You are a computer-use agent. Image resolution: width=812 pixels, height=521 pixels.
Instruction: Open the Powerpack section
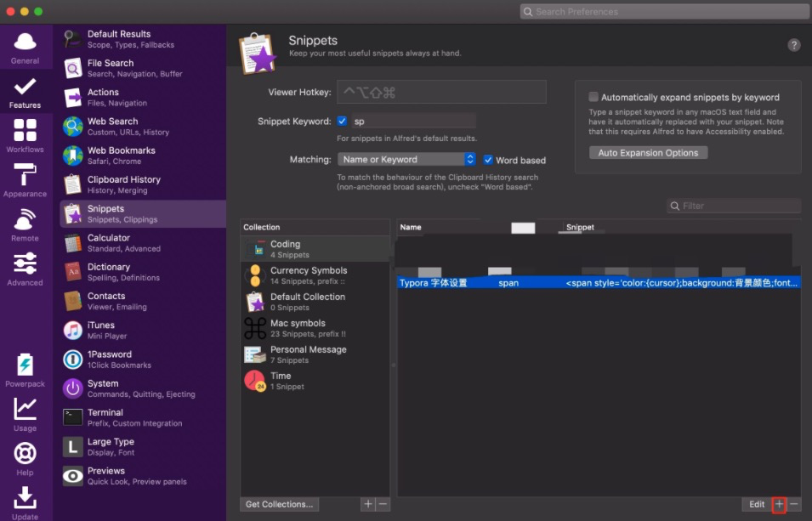tap(25, 370)
